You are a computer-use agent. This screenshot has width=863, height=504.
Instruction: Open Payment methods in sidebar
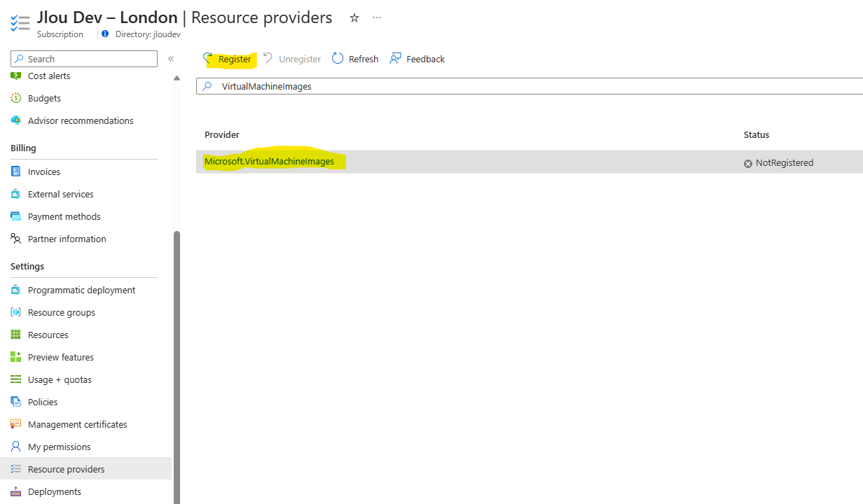coord(64,216)
